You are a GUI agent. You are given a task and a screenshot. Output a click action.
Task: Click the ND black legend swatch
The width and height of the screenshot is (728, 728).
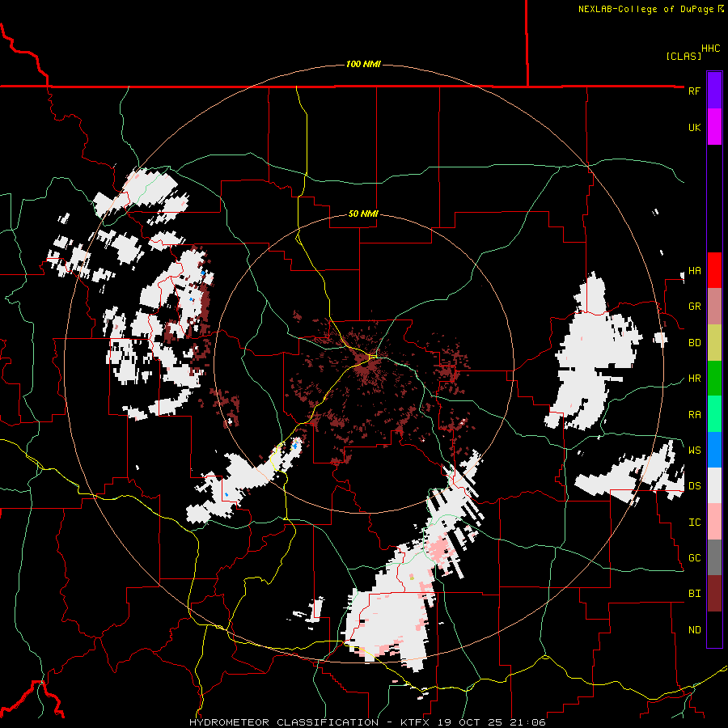714,629
